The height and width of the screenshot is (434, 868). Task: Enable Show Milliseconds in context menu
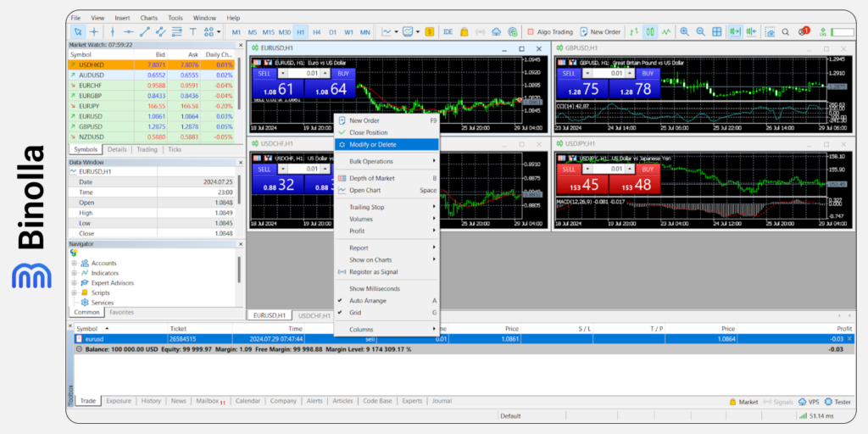click(x=387, y=288)
